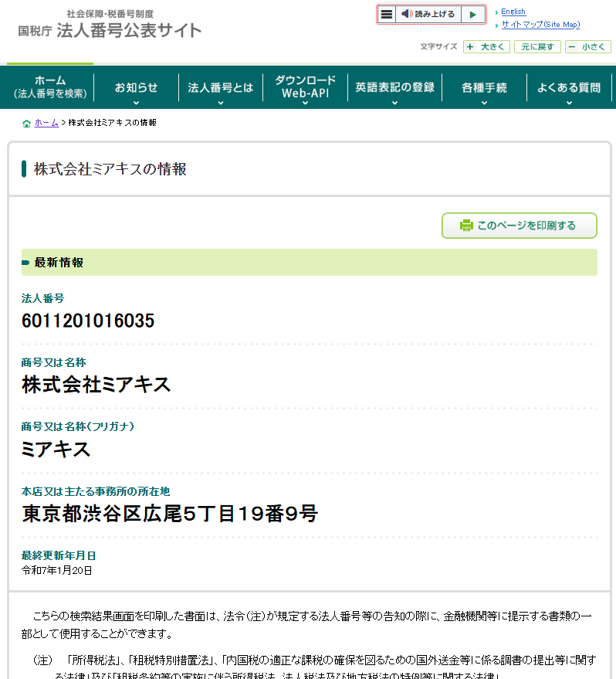Open the サイトマップ (Site Map) link
Screen dimensions: 616x679
[x=540, y=25]
